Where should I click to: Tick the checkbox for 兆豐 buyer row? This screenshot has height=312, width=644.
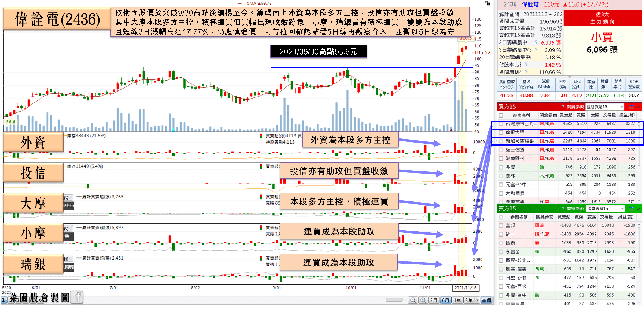click(501, 167)
